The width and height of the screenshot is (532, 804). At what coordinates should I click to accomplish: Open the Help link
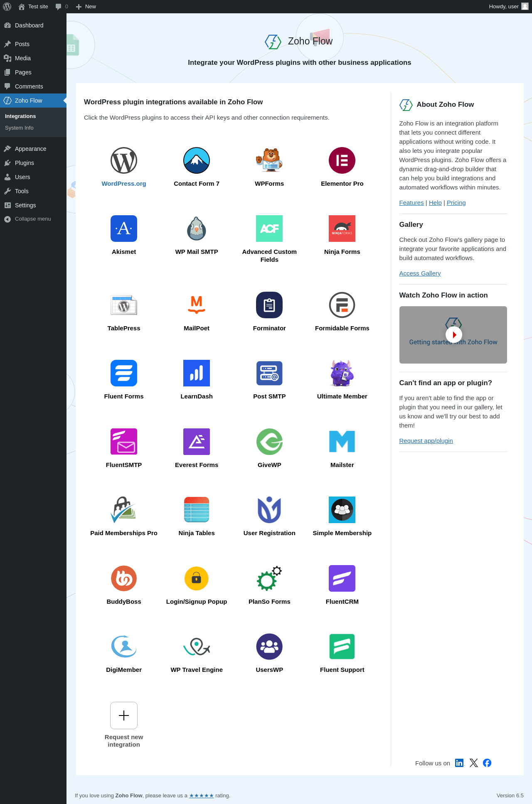pyautogui.click(x=435, y=203)
